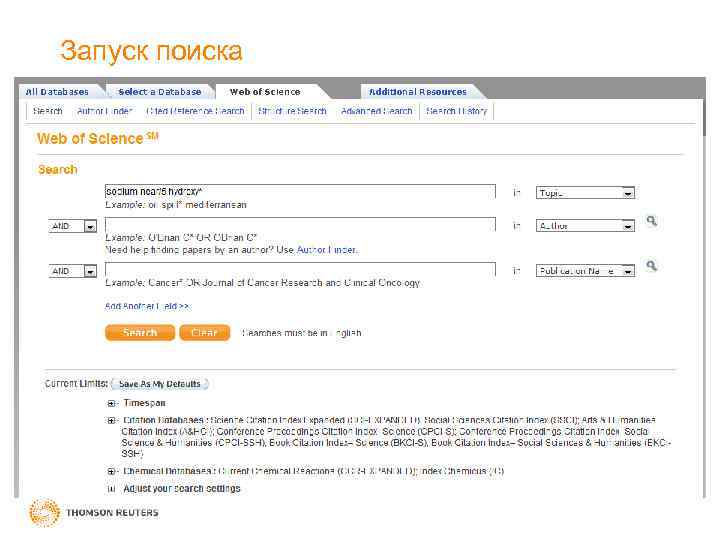Screen dimensions: 720x540
Task: Click the 'Web of Science' heading text
Action: [98, 138]
